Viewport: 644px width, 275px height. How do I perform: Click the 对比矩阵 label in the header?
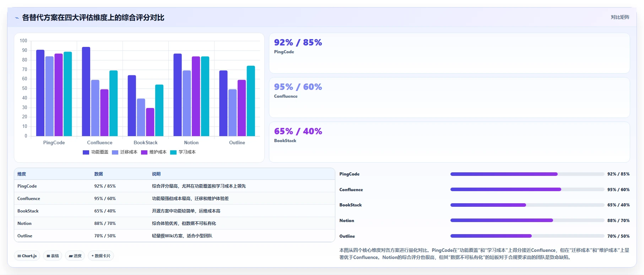(620, 17)
